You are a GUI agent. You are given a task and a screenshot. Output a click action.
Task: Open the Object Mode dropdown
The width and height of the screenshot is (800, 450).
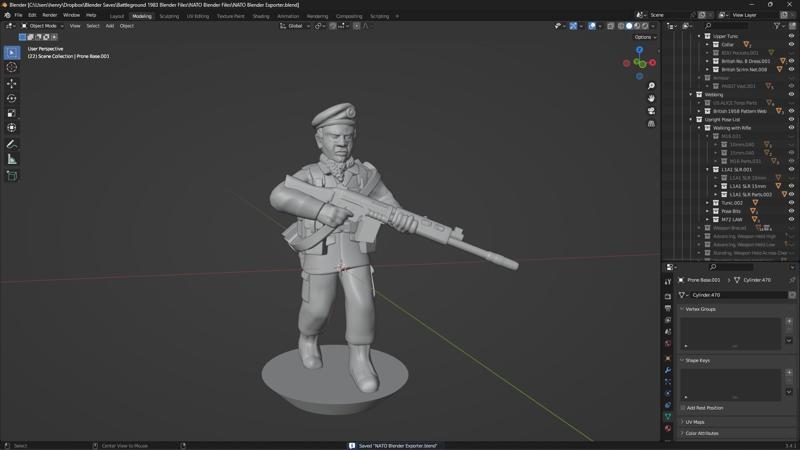(42, 26)
